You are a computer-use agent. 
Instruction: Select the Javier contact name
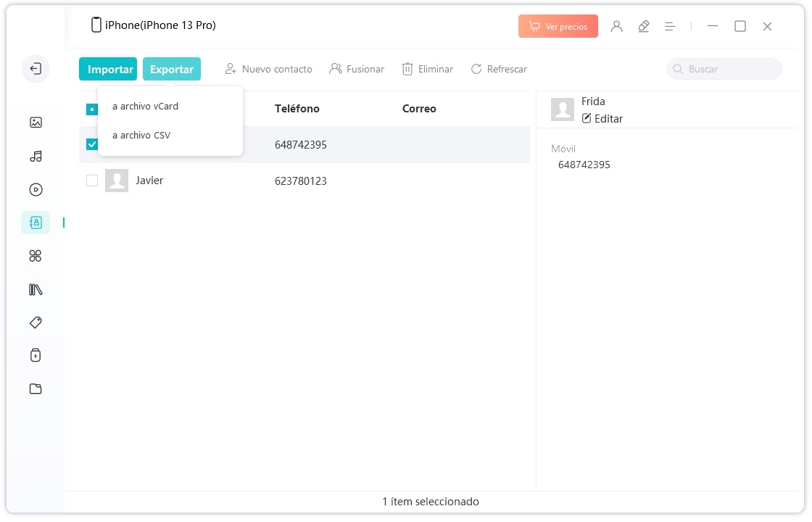tap(149, 181)
